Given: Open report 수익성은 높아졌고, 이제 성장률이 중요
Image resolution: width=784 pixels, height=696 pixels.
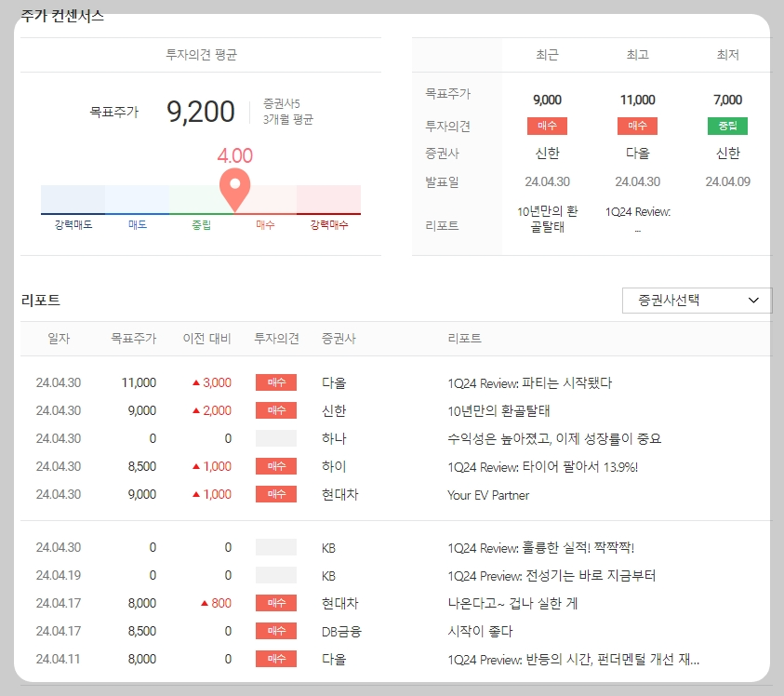Looking at the screenshot, I should [554, 439].
